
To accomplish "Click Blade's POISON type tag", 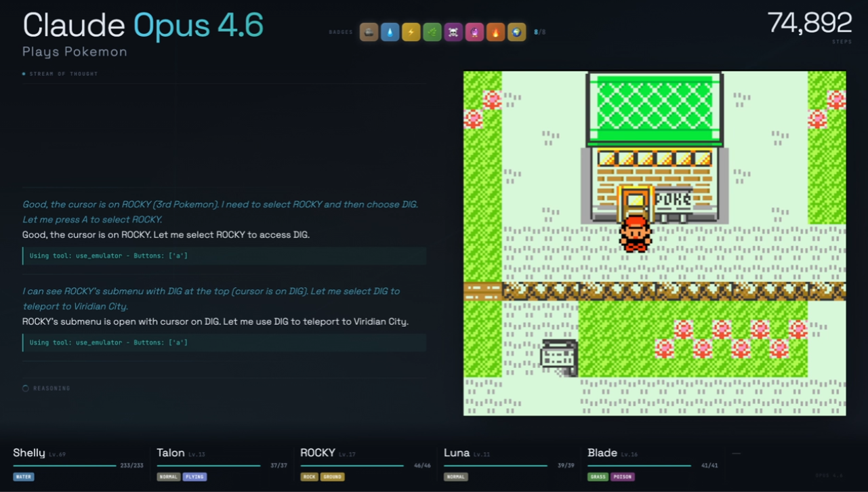I will click(623, 477).
